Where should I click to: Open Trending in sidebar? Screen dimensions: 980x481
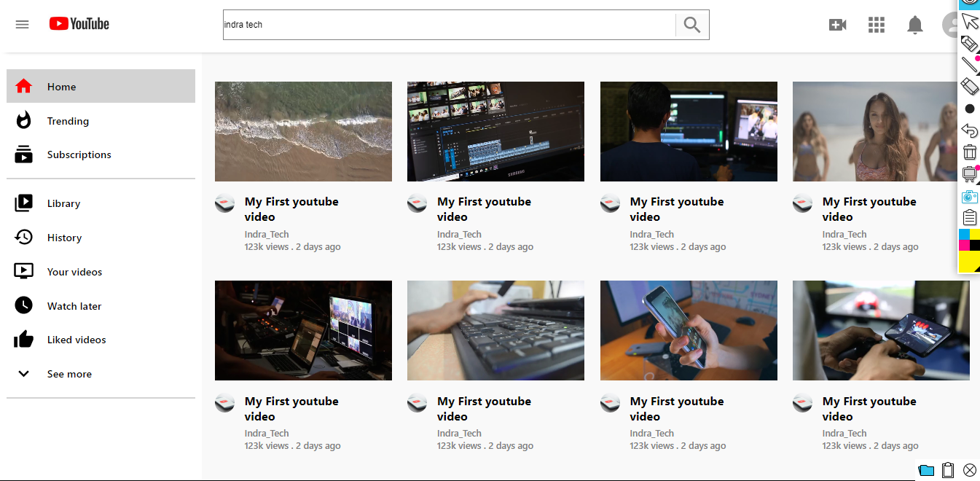[101, 121]
